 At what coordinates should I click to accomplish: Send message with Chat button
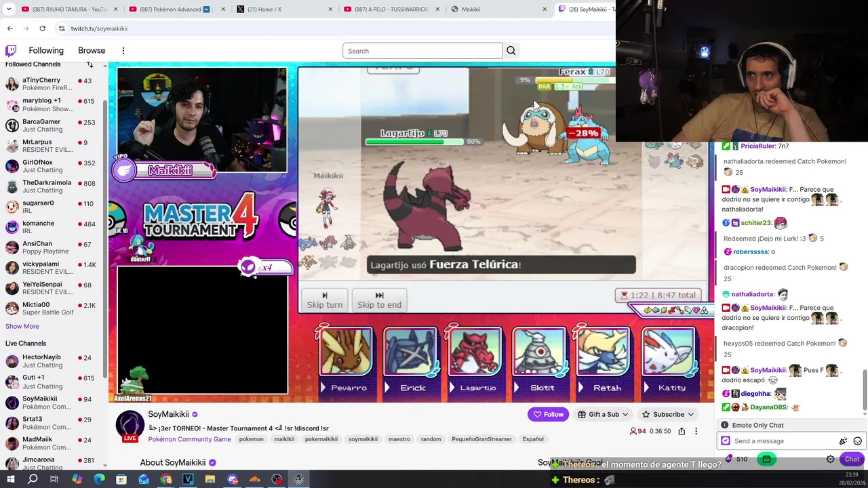pyautogui.click(x=852, y=459)
